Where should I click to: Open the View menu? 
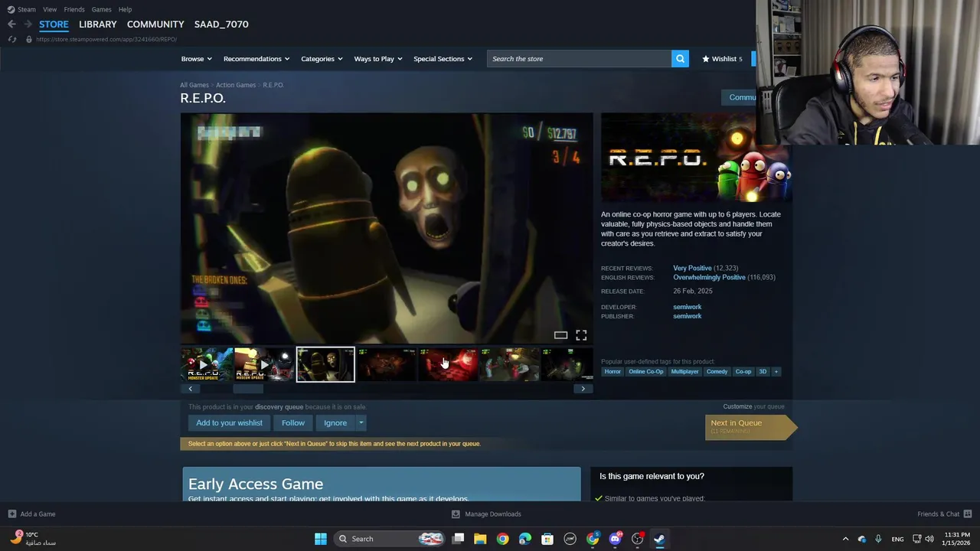50,9
